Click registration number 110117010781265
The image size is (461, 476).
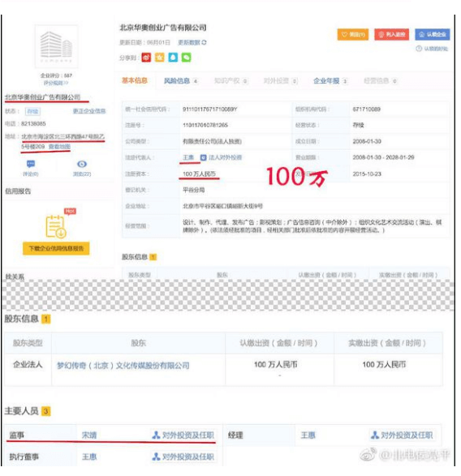point(205,125)
